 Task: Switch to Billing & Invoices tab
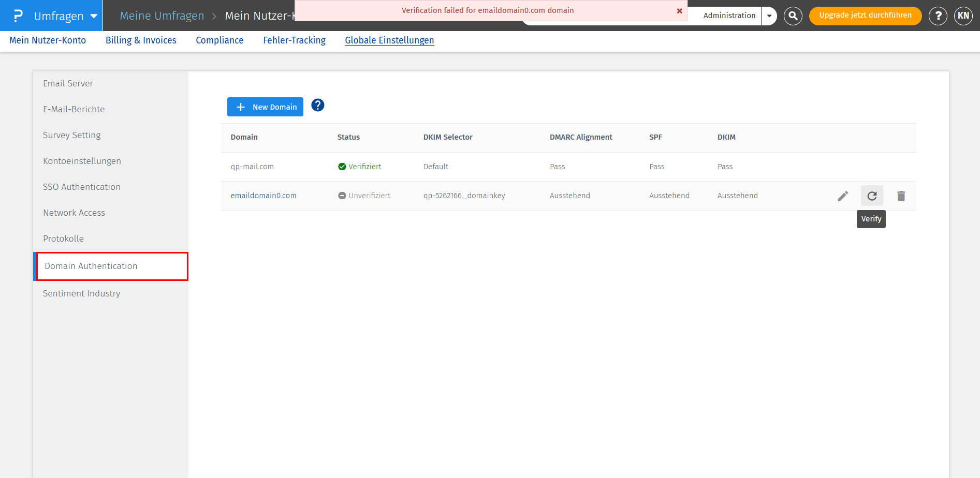tap(141, 40)
